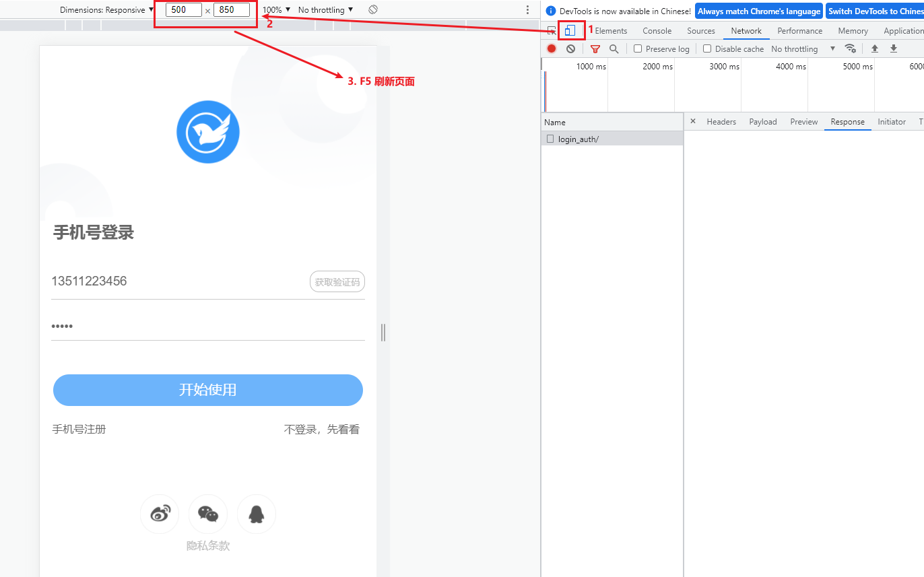Click the 3000 ms timeline marker
Screen dimensions: 924x577
click(725, 67)
